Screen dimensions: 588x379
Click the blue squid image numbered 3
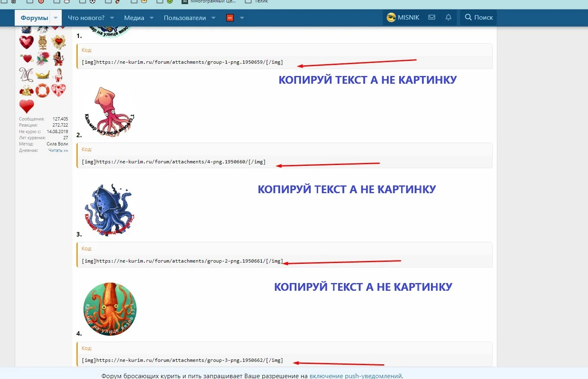tap(110, 210)
